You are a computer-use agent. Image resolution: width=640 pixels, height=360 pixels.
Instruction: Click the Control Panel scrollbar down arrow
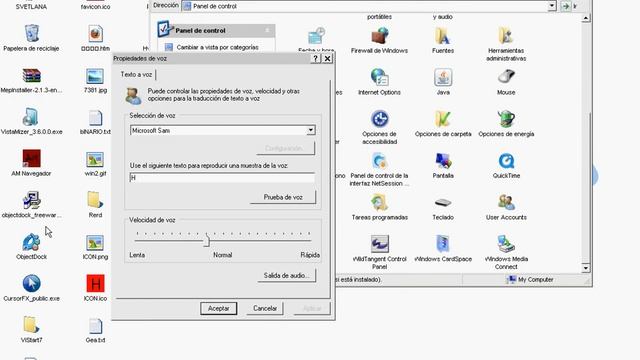(x=586, y=268)
